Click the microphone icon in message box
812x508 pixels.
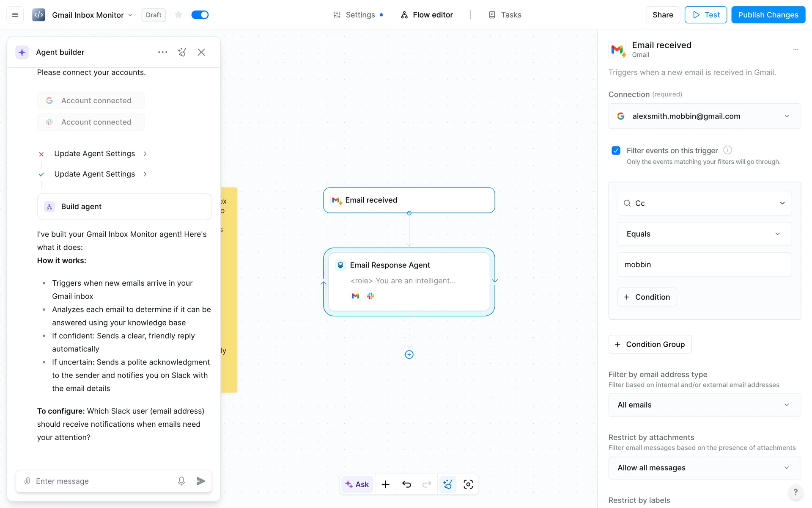click(181, 481)
